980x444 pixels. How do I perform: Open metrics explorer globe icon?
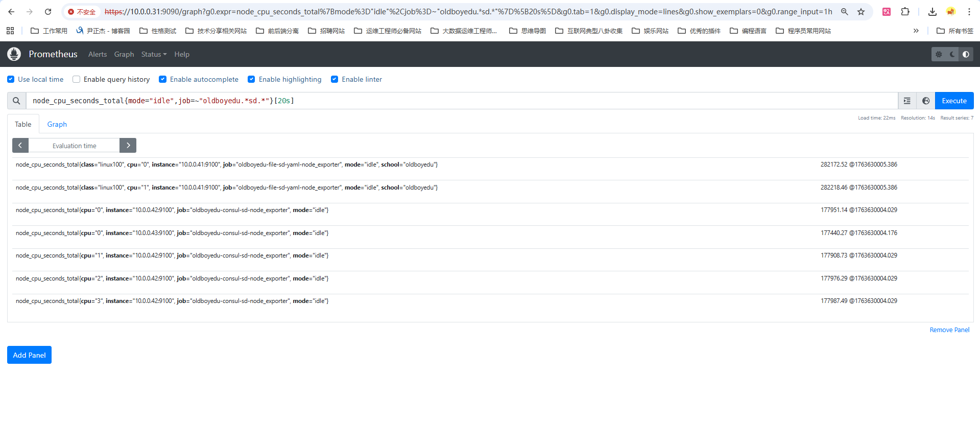[926, 101]
